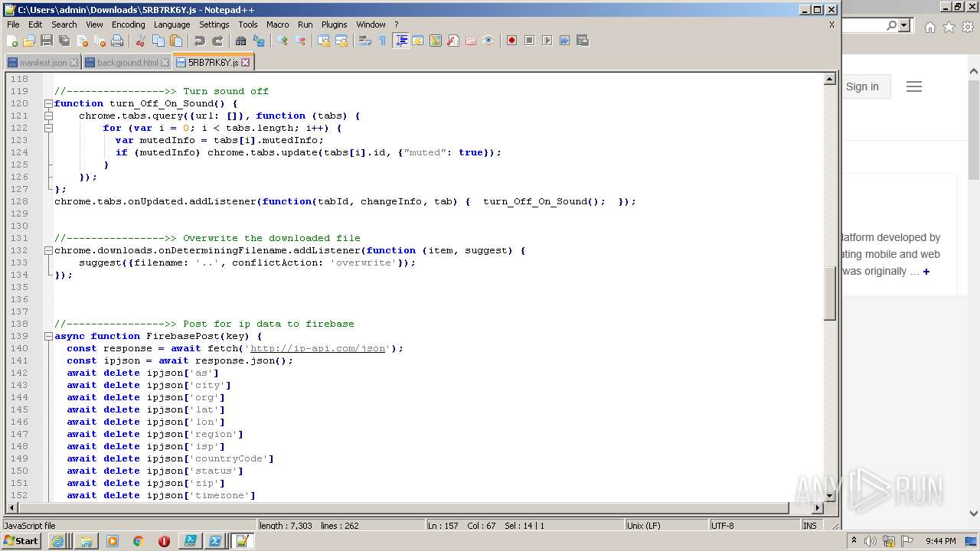Image resolution: width=980 pixels, height=551 pixels.
Task: Collapse the FirebasePost function fold
Action: pos(48,336)
